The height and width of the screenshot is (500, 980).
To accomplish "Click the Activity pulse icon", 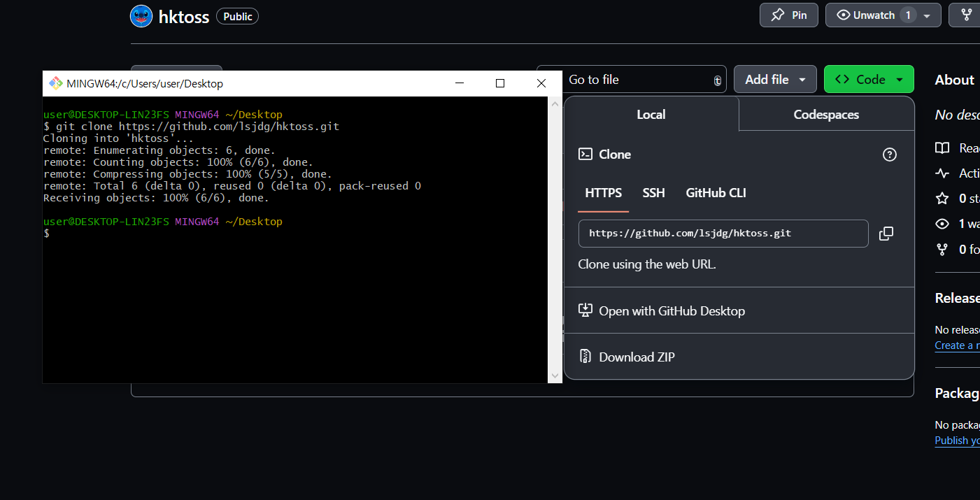I will (x=942, y=173).
